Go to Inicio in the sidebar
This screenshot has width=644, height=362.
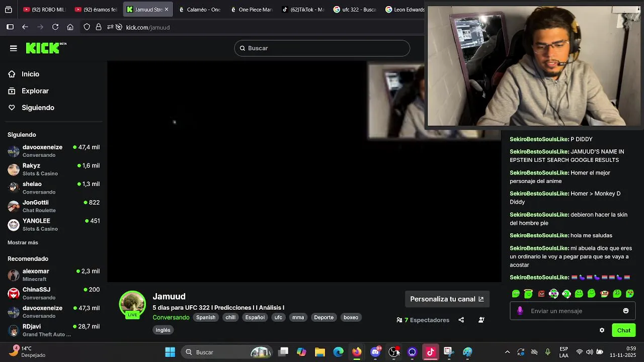(30, 74)
